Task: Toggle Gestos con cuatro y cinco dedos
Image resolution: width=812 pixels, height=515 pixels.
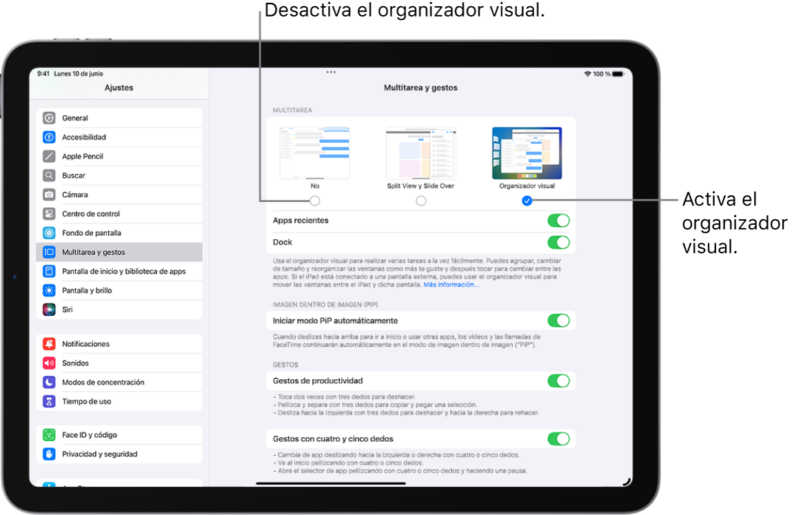Action: 558,438
